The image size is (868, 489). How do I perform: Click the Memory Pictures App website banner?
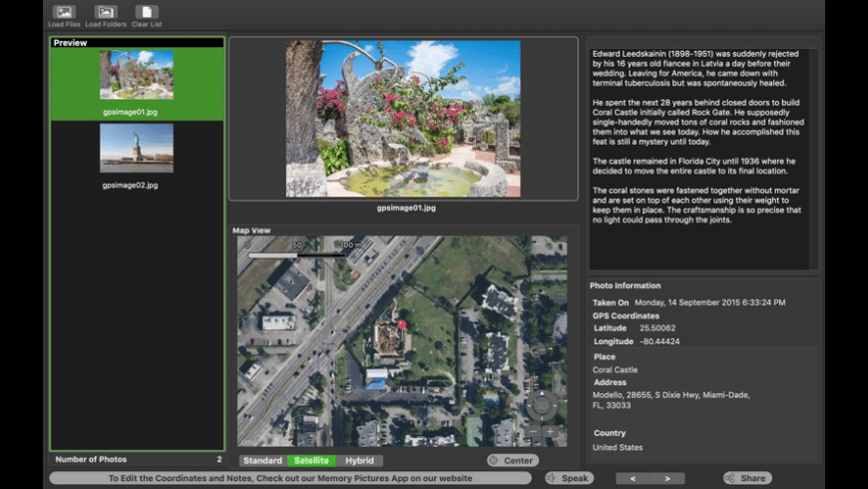coord(290,478)
